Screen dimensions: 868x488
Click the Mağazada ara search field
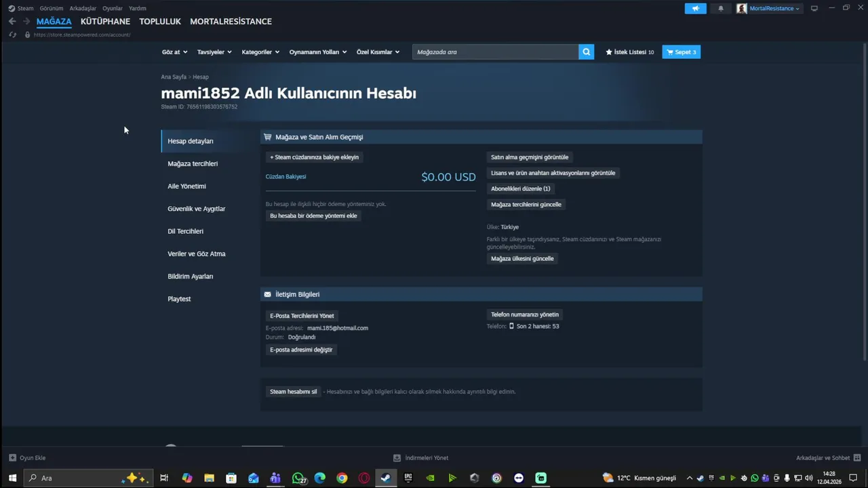pyautogui.click(x=495, y=52)
